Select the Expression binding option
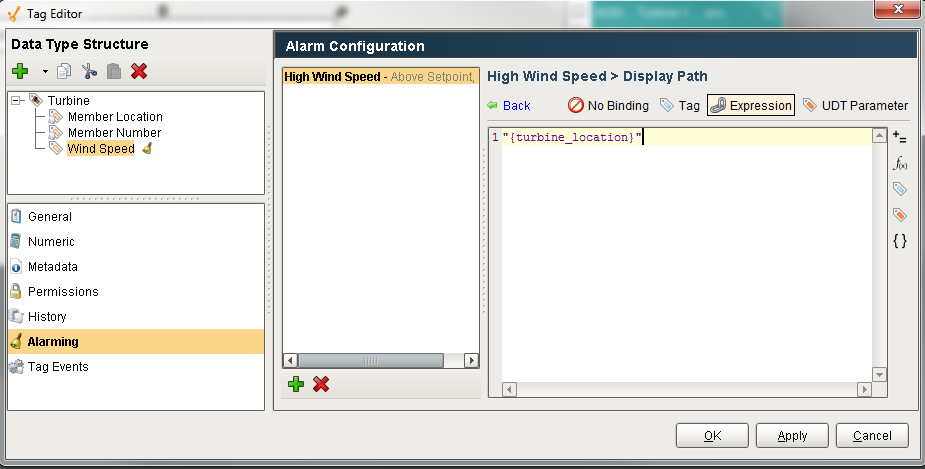925x469 pixels. click(x=751, y=106)
